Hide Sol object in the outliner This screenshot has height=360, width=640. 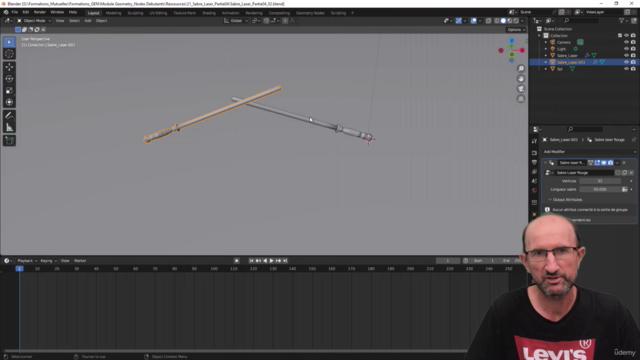click(626, 69)
